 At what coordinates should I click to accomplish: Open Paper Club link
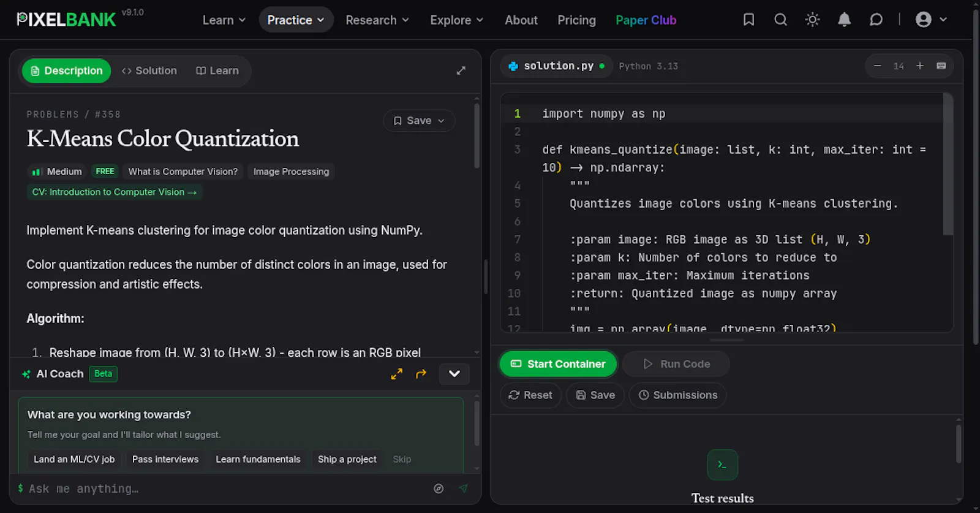[x=646, y=20]
